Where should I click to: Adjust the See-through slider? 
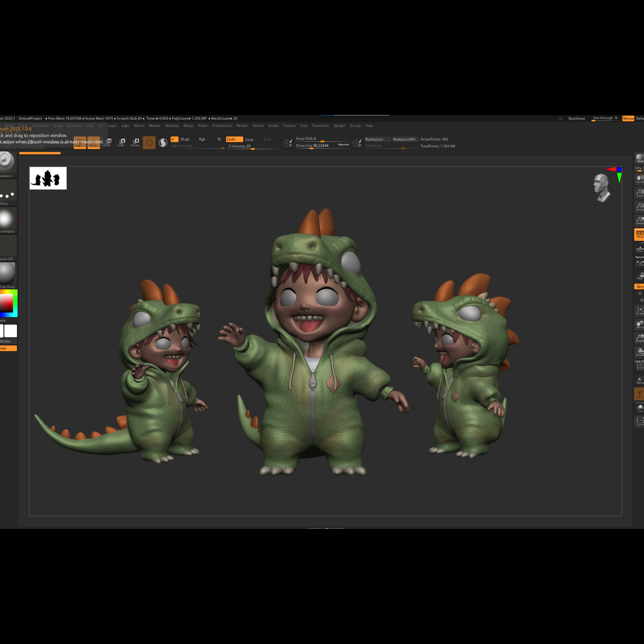[x=606, y=118]
